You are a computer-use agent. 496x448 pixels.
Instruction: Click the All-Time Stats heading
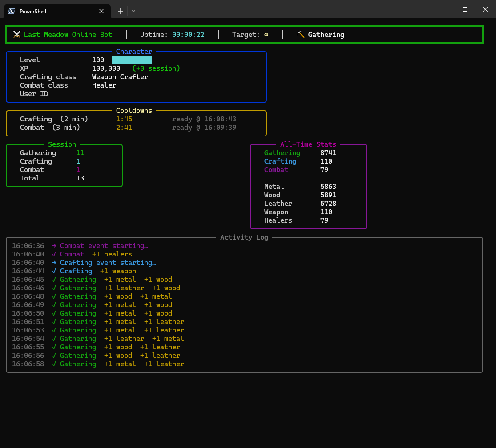pos(308,144)
